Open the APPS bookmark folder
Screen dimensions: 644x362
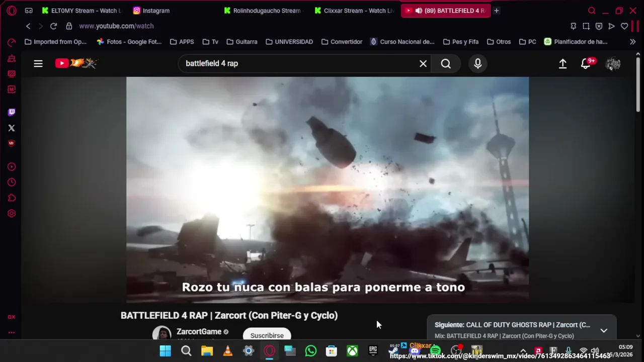pyautogui.click(x=182, y=42)
